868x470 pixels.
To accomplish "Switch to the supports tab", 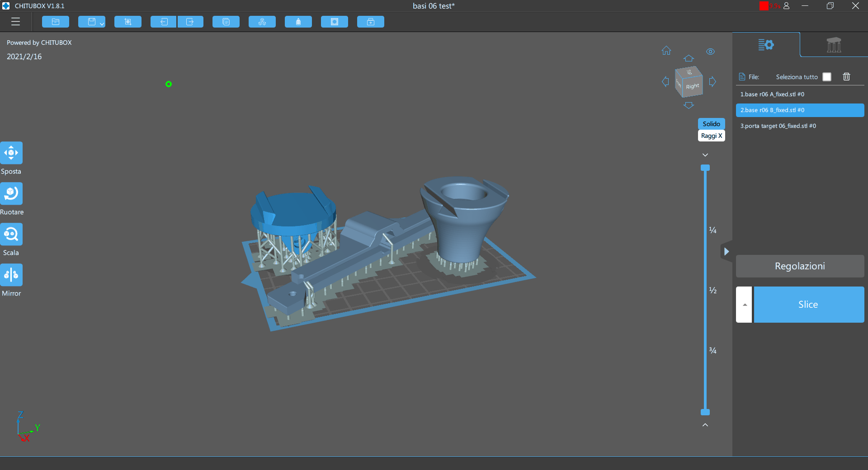I will (x=834, y=45).
